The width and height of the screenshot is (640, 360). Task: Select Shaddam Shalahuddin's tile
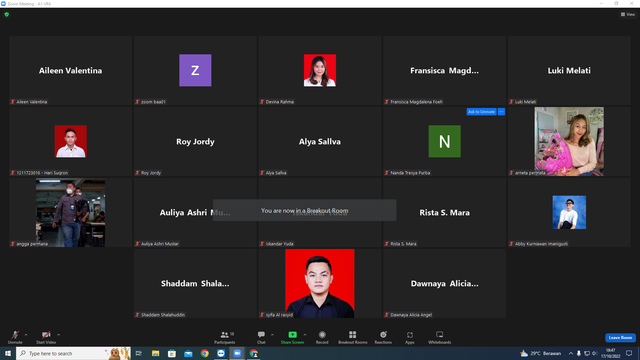pos(195,283)
